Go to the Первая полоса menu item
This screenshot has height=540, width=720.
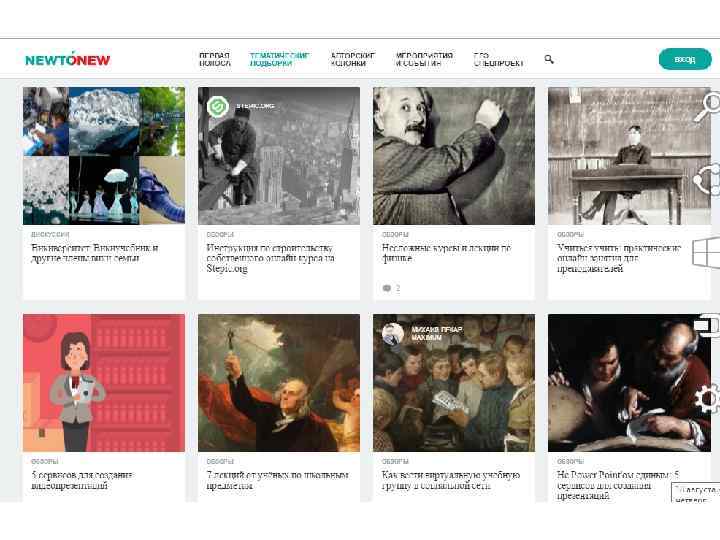point(214,59)
